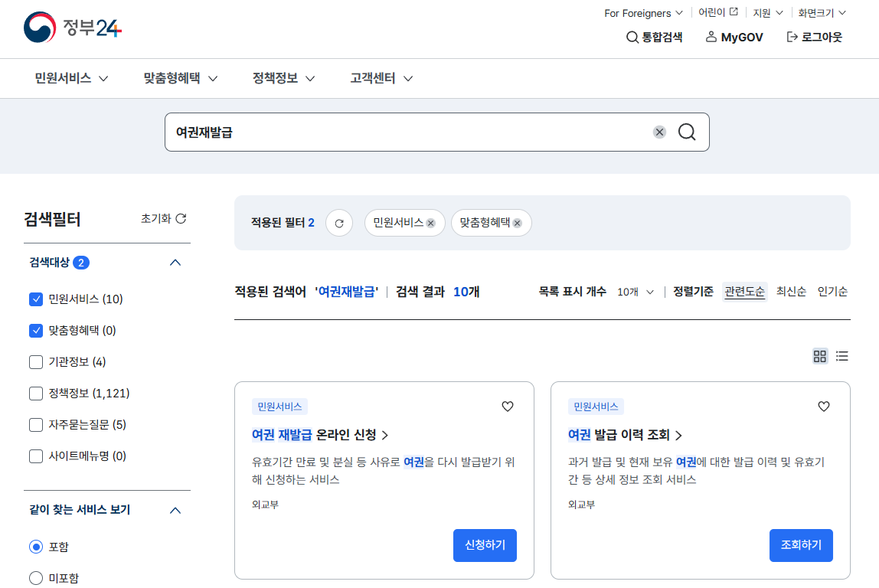The height and width of the screenshot is (588, 879).
Task: Switch to list view of search results
Action: coord(842,355)
